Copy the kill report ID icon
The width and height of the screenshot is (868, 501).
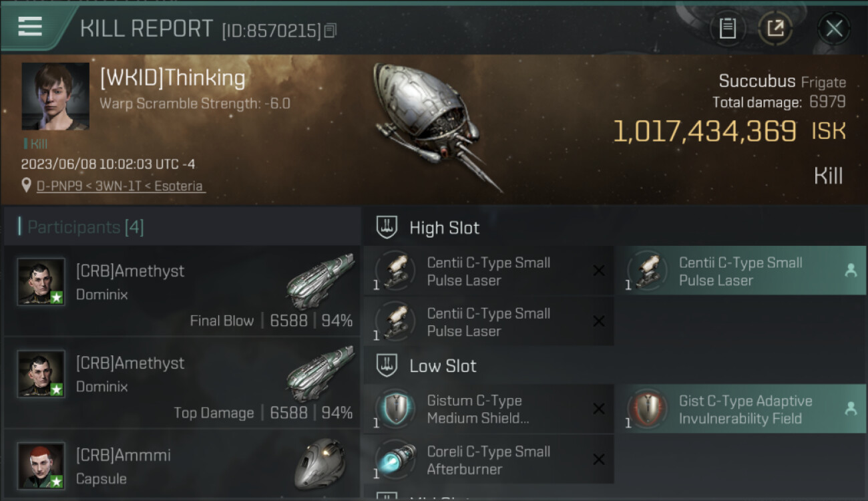(331, 31)
